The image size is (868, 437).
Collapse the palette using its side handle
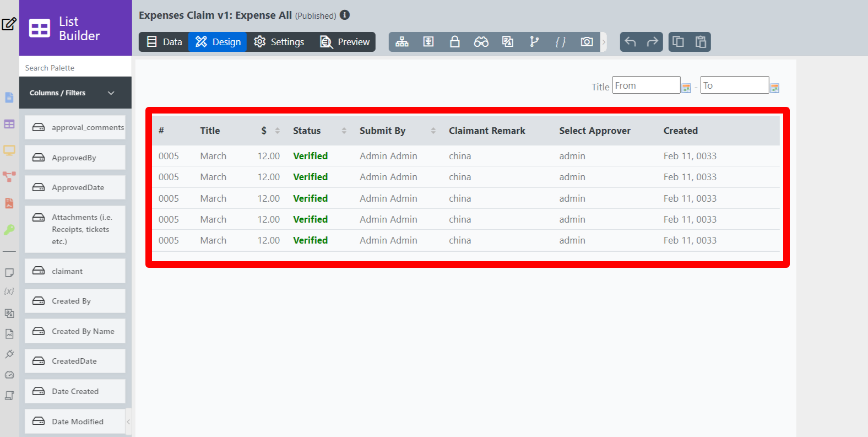click(128, 422)
